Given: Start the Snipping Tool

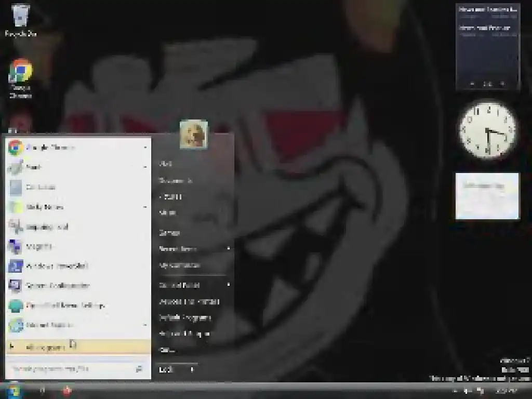Looking at the screenshot, I should tap(78, 227).
